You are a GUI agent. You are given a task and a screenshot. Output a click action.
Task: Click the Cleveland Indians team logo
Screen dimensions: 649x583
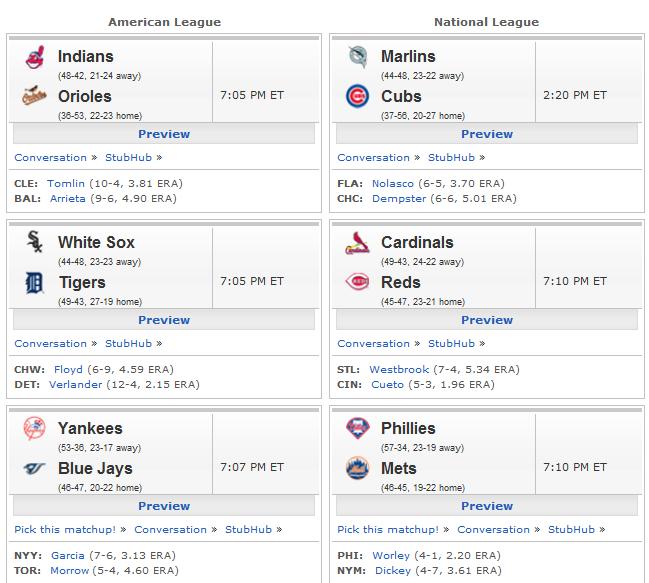[x=35, y=57]
